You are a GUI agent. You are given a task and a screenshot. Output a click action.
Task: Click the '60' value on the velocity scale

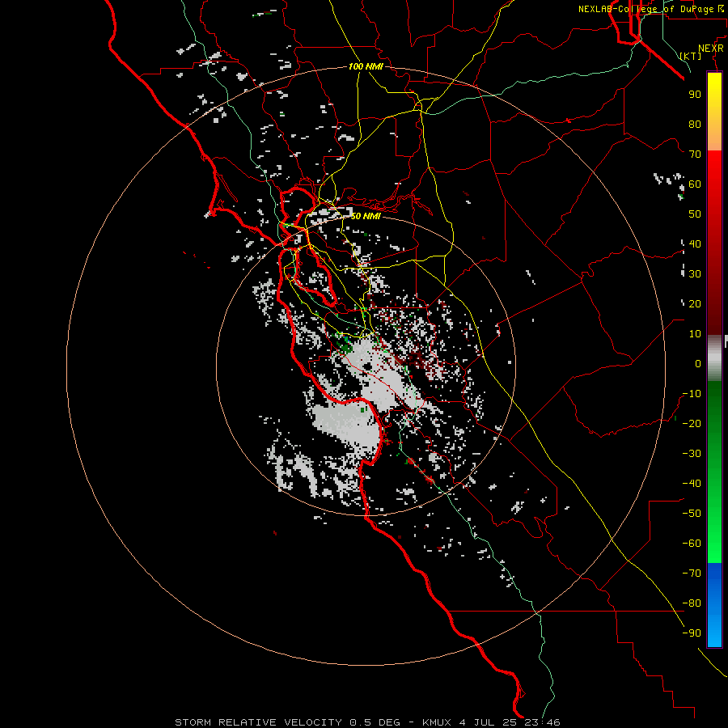695,184
